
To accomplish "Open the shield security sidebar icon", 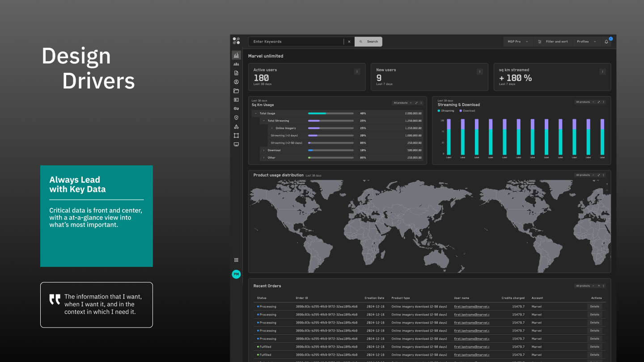I will (x=236, y=118).
